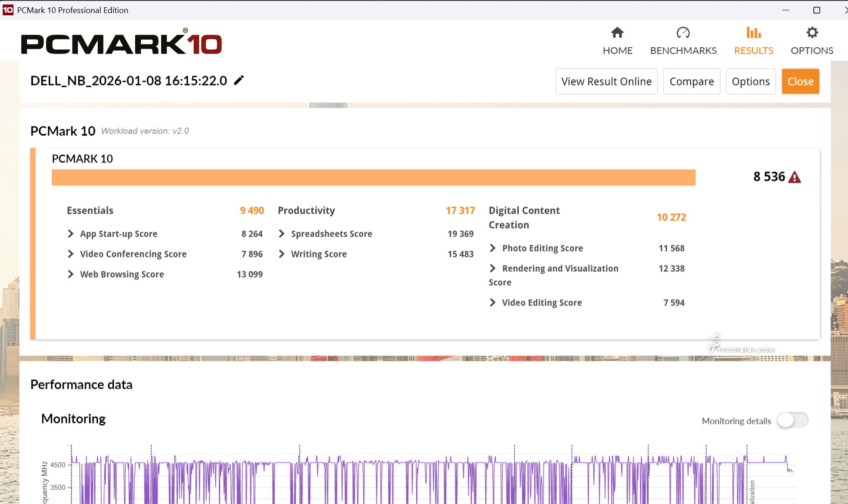Click the overall score 8 536

click(769, 176)
